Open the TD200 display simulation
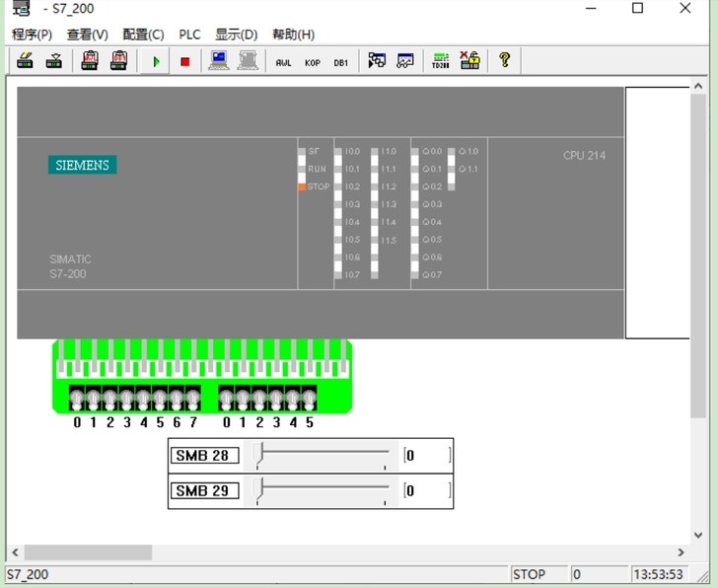 pos(441,60)
